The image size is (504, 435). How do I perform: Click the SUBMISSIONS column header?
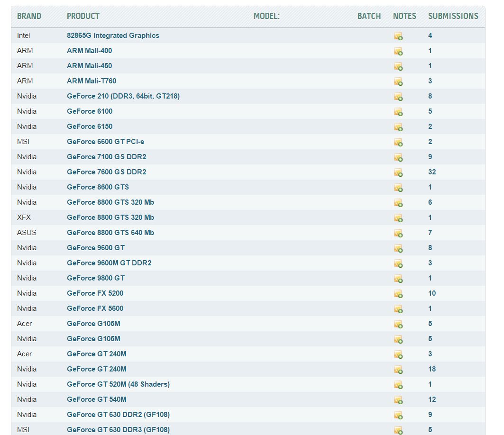point(453,16)
